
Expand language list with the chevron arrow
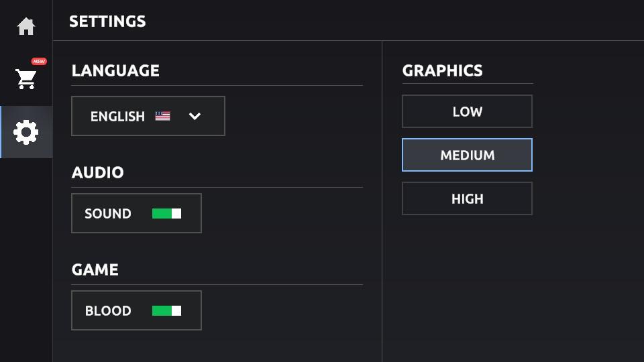pyautogui.click(x=195, y=116)
